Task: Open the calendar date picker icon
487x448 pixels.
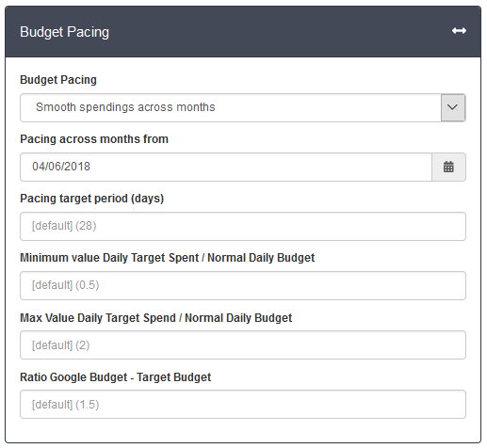Action: [448, 167]
